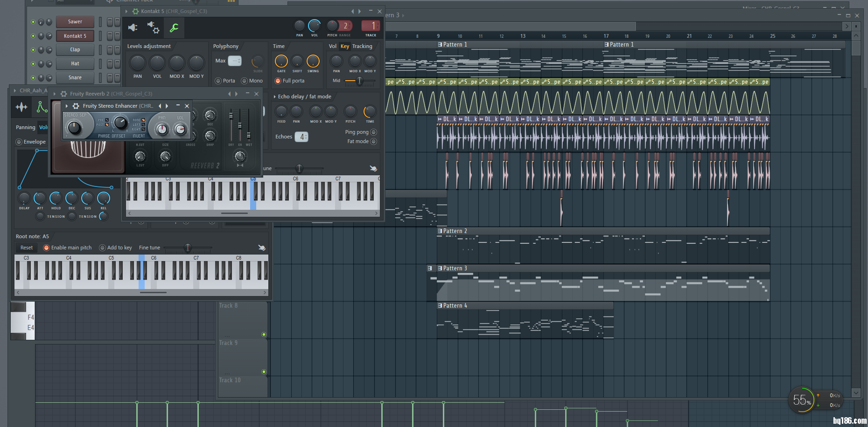Go to next preset in Fruity Reeverb 2
This screenshot has height=427, width=868.
click(x=236, y=94)
